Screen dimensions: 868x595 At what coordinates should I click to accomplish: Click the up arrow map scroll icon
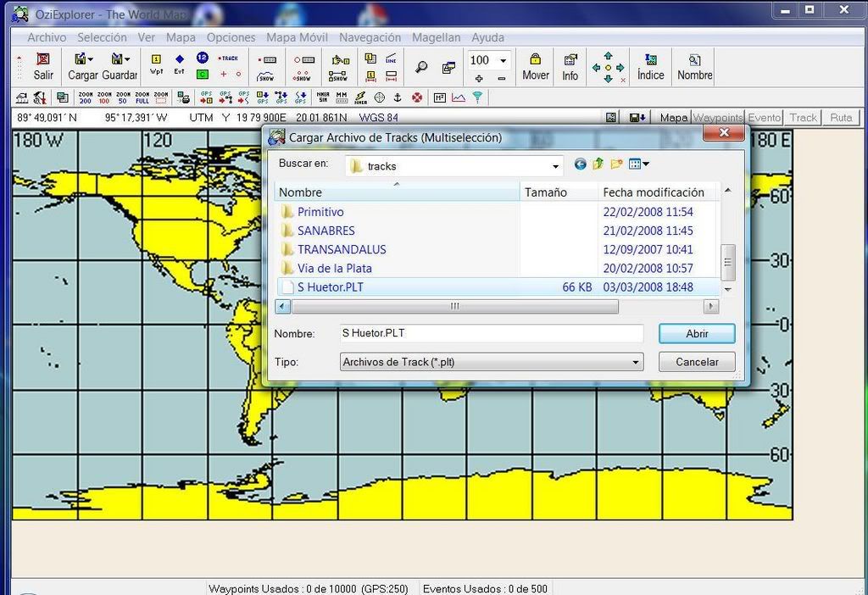609,56
